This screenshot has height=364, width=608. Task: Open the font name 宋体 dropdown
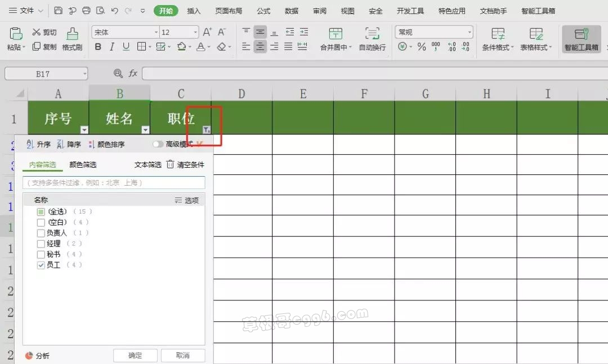tap(157, 32)
